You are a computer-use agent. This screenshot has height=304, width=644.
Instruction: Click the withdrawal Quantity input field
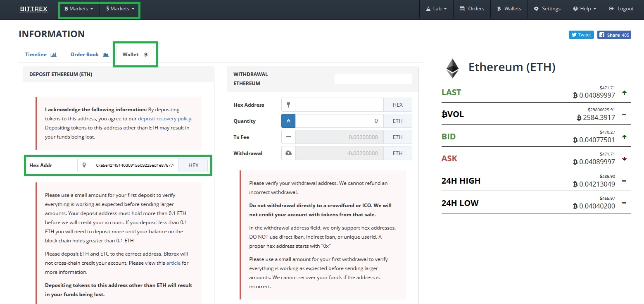pyautogui.click(x=339, y=121)
